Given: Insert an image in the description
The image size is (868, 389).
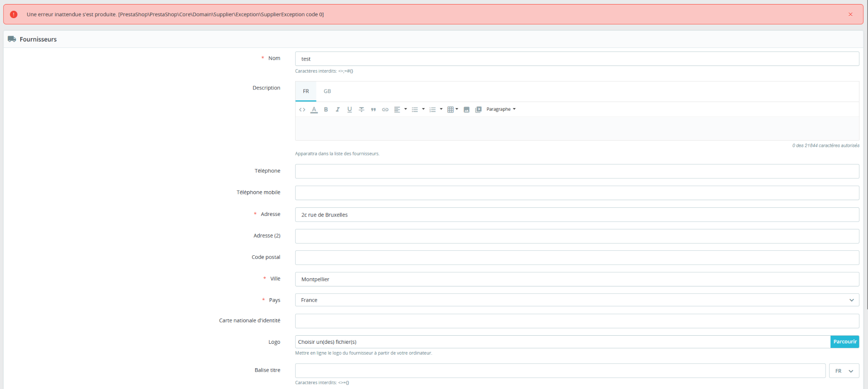Looking at the screenshot, I should point(467,109).
